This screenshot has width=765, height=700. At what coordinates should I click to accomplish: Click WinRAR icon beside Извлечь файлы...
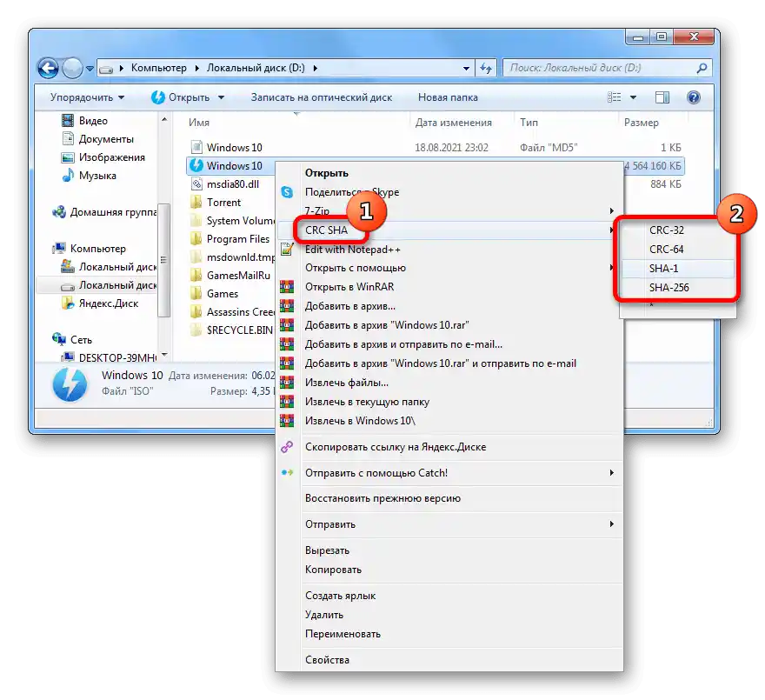click(x=287, y=383)
